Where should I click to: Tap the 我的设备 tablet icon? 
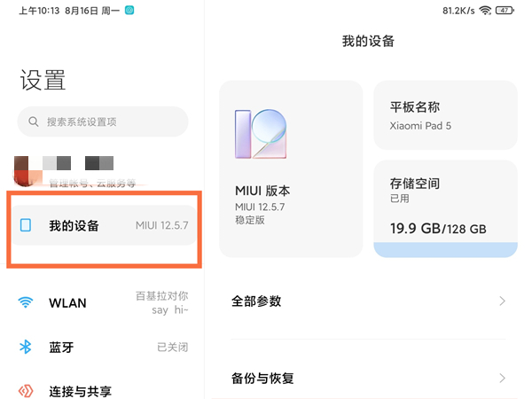(x=27, y=226)
